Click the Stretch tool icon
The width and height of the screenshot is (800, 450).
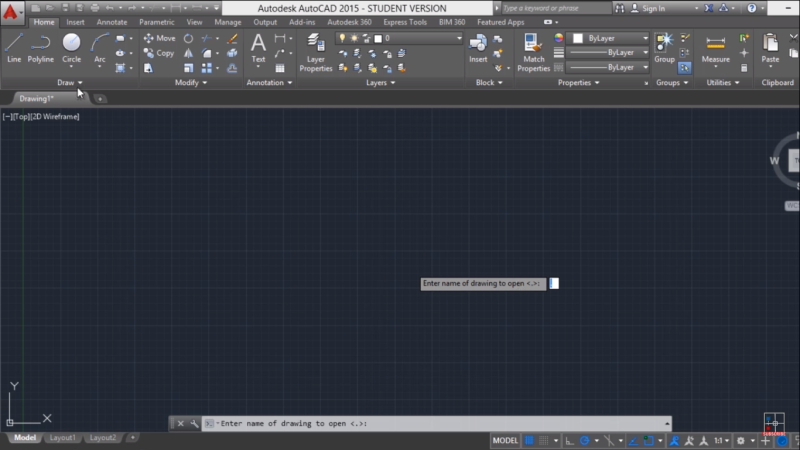click(148, 68)
